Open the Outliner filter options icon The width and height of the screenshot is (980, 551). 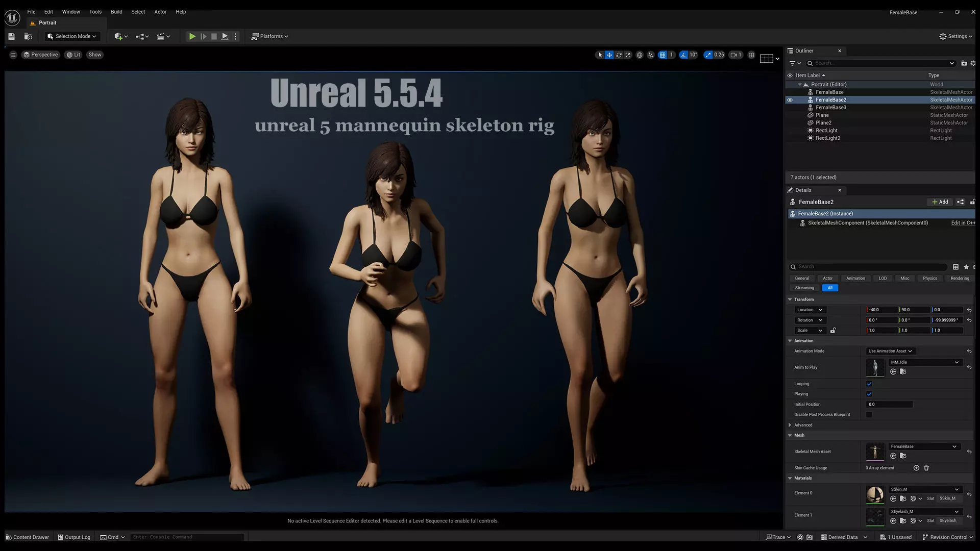pyautogui.click(x=795, y=63)
